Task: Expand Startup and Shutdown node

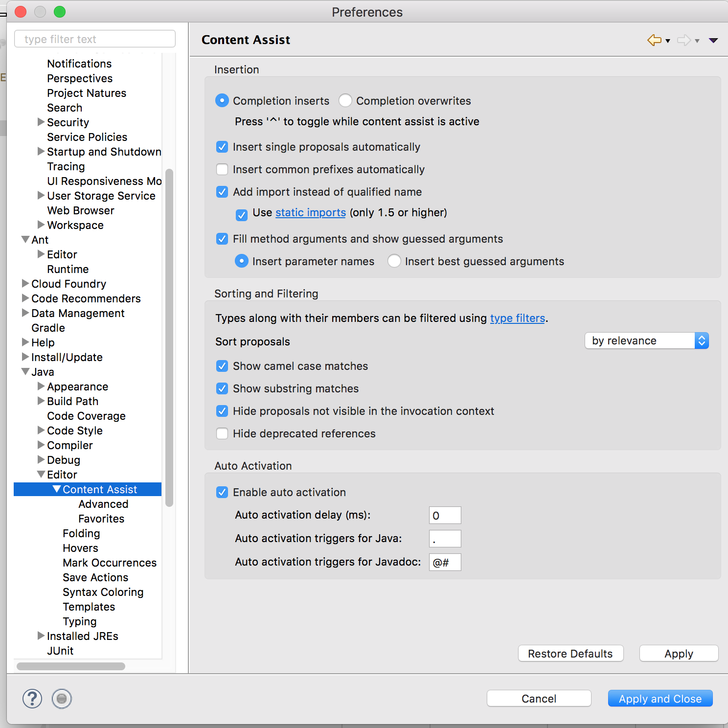Action: [x=41, y=151]
